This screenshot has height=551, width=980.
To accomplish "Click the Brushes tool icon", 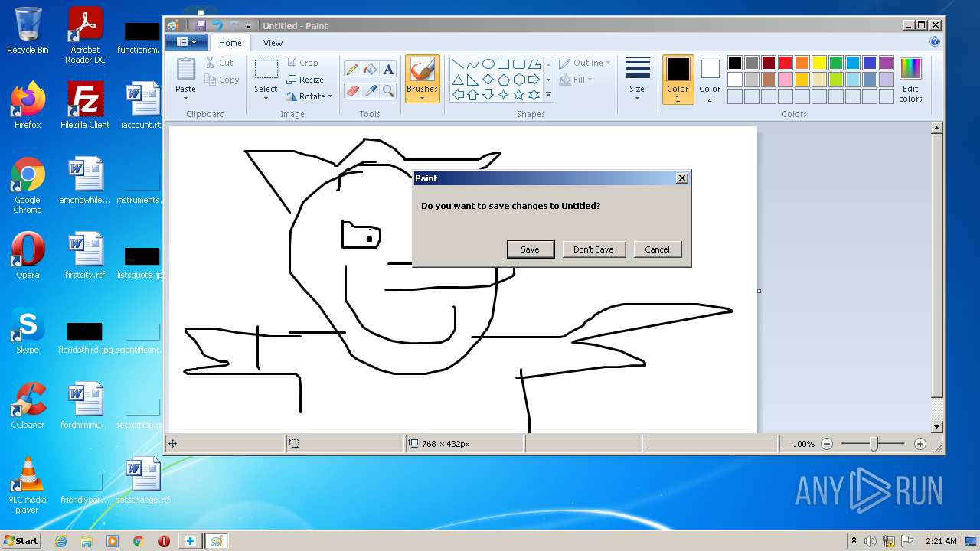I will pos(422,70).
